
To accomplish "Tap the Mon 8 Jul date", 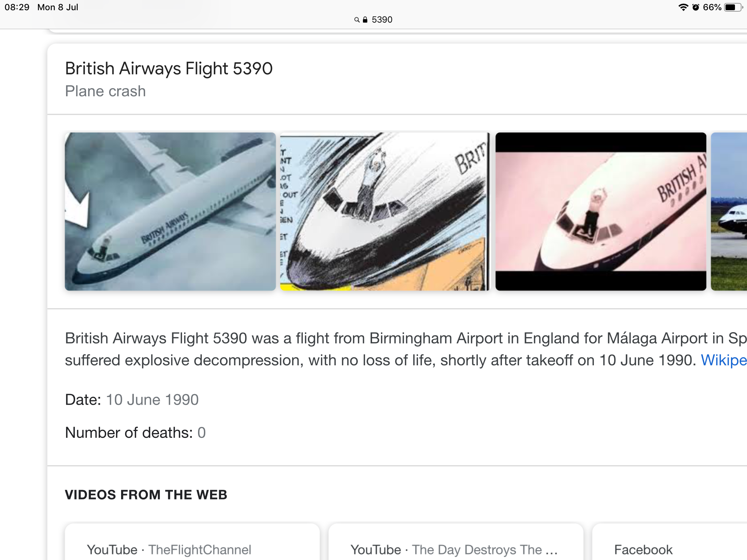I will pos(58,7).
